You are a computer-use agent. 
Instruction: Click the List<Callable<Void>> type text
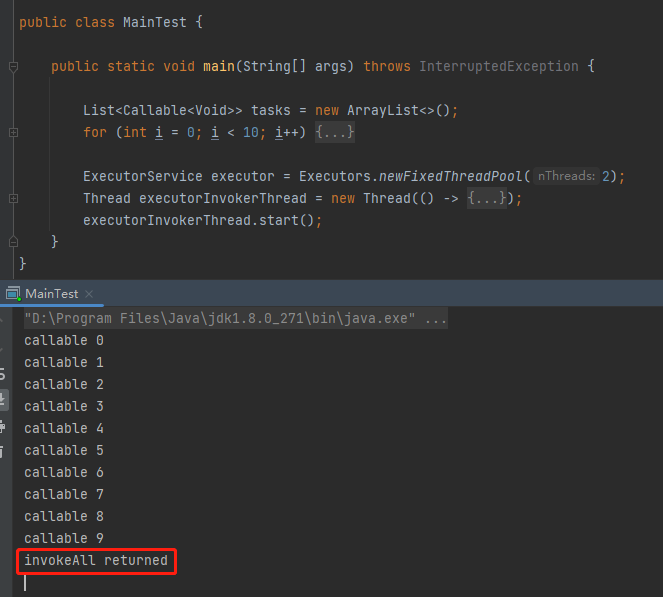[x=163, y=110]
